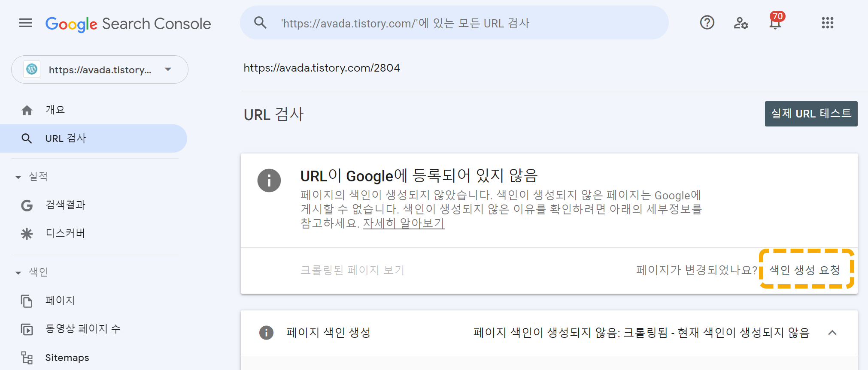Click the inspected URL https://avada.tistory.com/2804

[322, 68]
